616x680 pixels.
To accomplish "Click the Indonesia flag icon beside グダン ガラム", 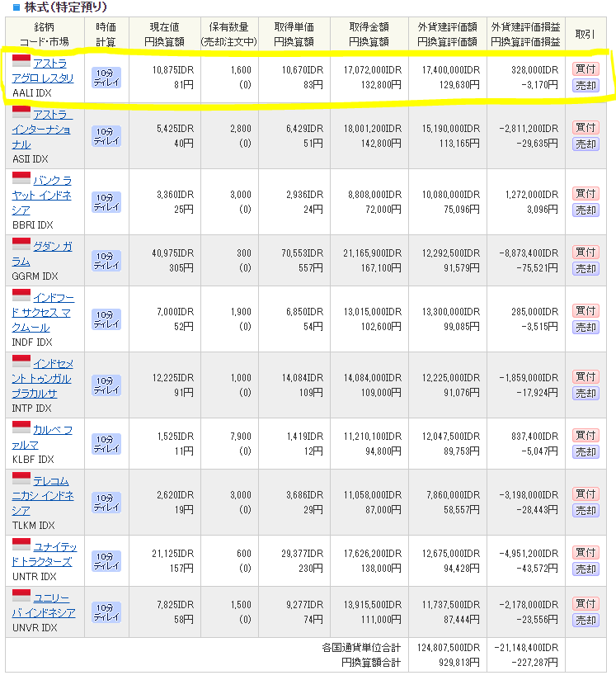I will [x=21, y=245].
